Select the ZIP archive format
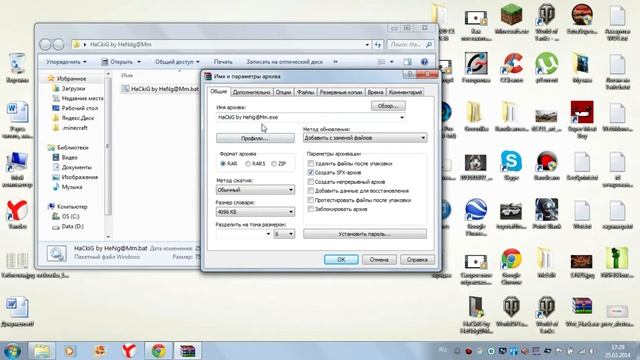640x360 pixels. [274, 164]
